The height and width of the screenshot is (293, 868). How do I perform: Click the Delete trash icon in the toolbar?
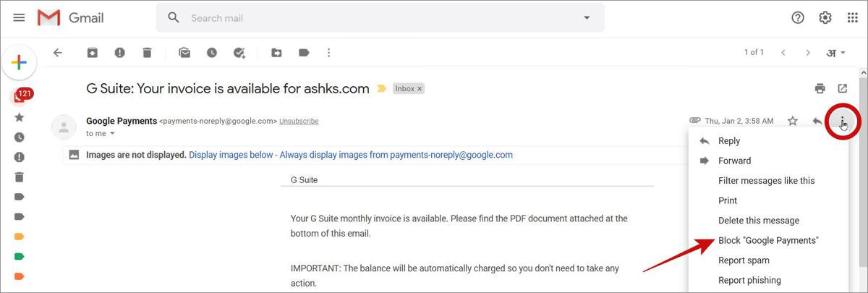pos(147,53)
